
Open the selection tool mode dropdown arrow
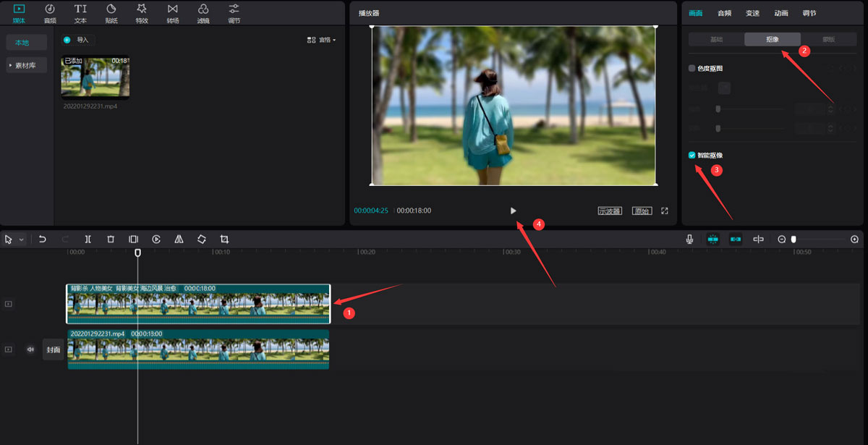22,240
